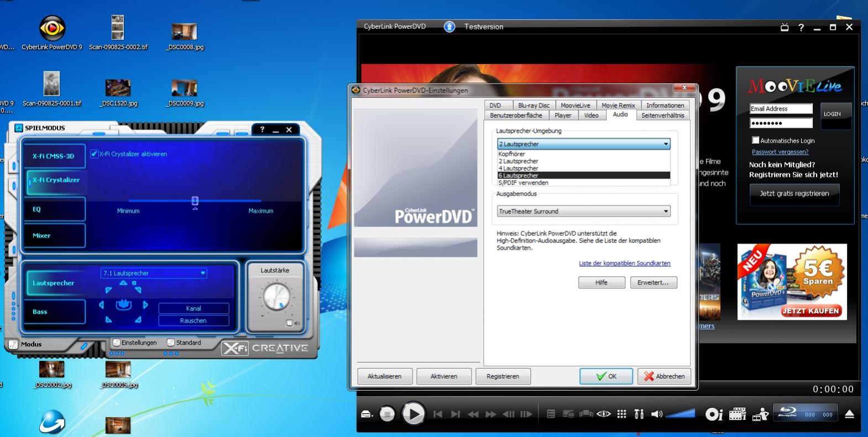This screenshot has height=437, width=868.
Task: Open the media source selector icon
Action: tap(367, 414)
